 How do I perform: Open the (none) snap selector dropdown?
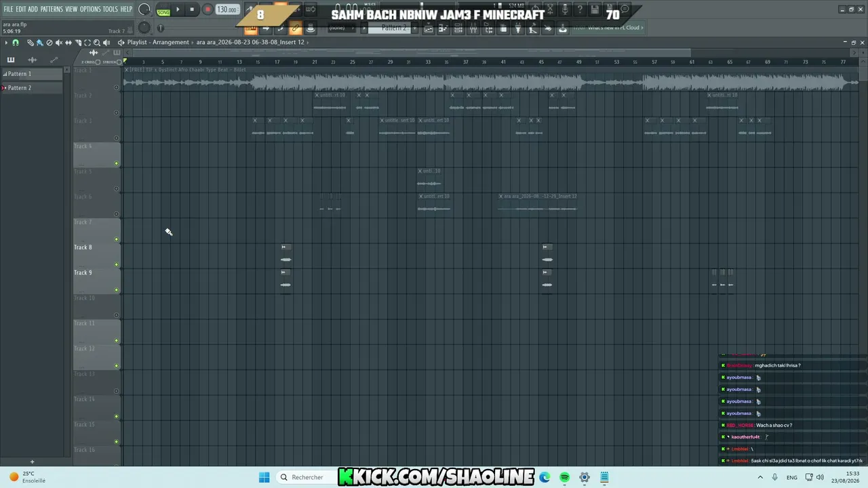click(x=341, y=28)
